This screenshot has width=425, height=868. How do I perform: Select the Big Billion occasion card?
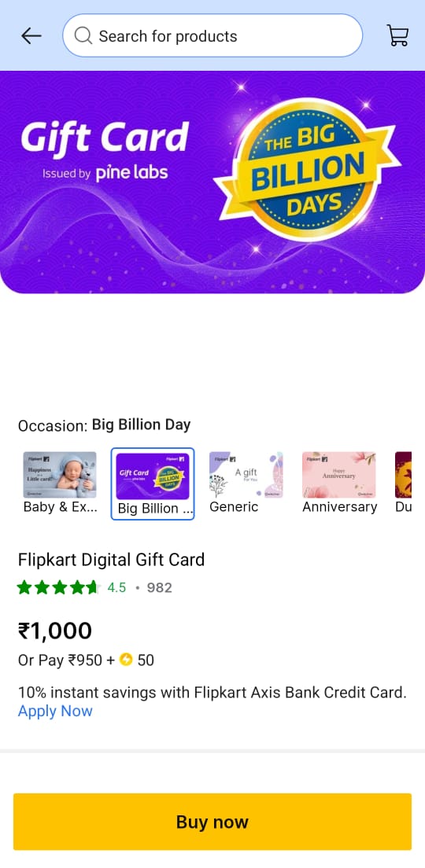click(153, 484)
